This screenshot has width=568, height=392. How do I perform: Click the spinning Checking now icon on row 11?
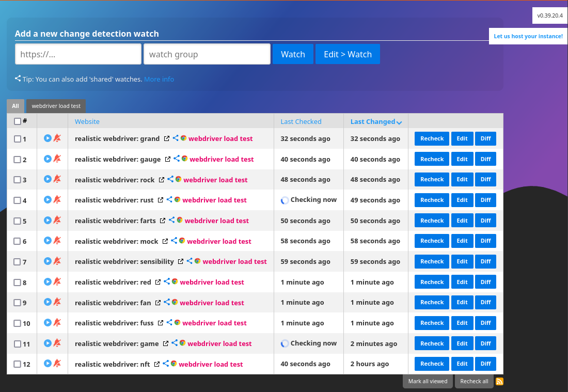click(x=285, y=343)
